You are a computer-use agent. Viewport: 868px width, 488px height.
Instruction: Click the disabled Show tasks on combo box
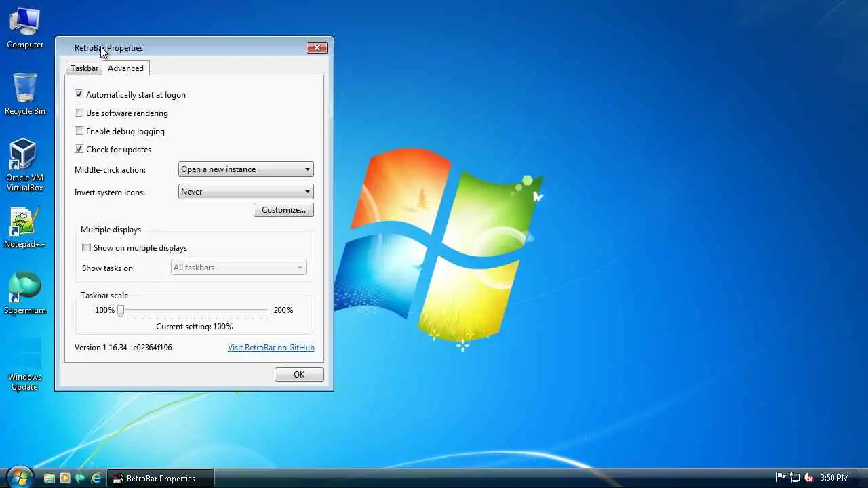[239, 268]
